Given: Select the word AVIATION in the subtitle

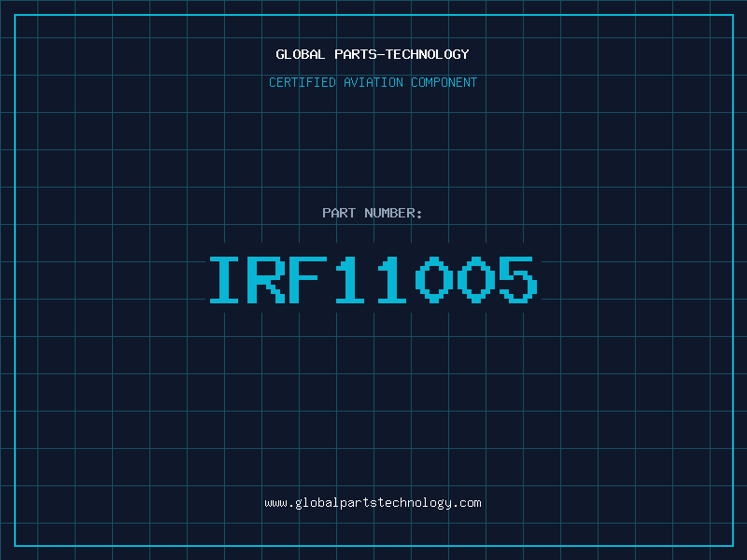Looking at the screenshot, I should pos(373,82).
